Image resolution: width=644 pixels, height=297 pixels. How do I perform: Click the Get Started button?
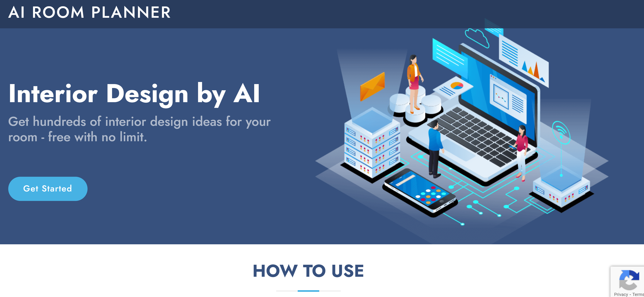click(48, 188)
